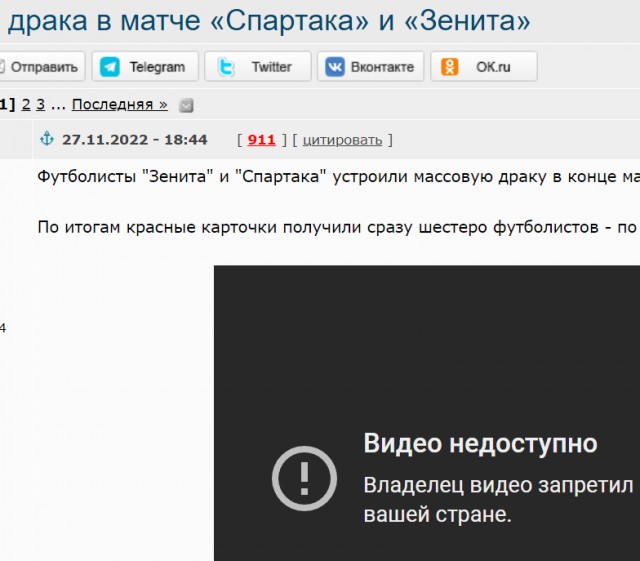Click the text starting with Футболисты "Зенита"

pos(338,177)
